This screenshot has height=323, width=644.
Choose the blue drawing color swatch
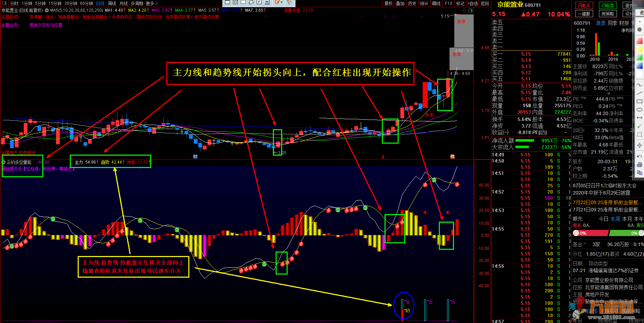pyautogui.click(x=640, y=66)
